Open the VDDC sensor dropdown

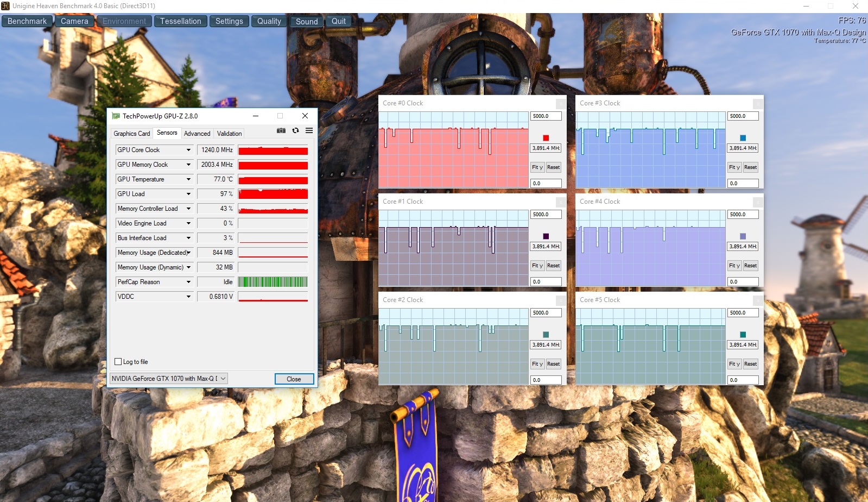188,297
